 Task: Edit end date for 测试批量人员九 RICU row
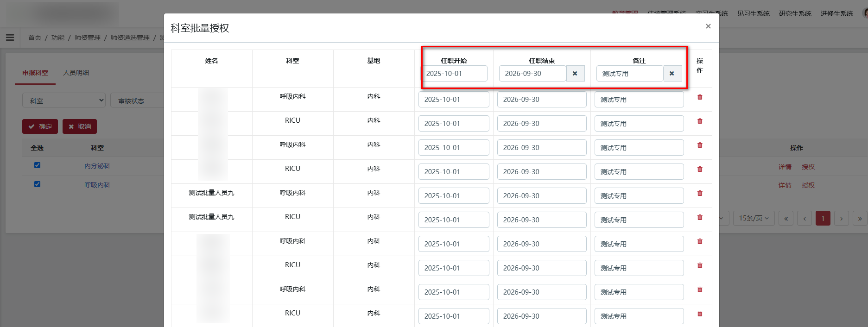click(542, 220)
